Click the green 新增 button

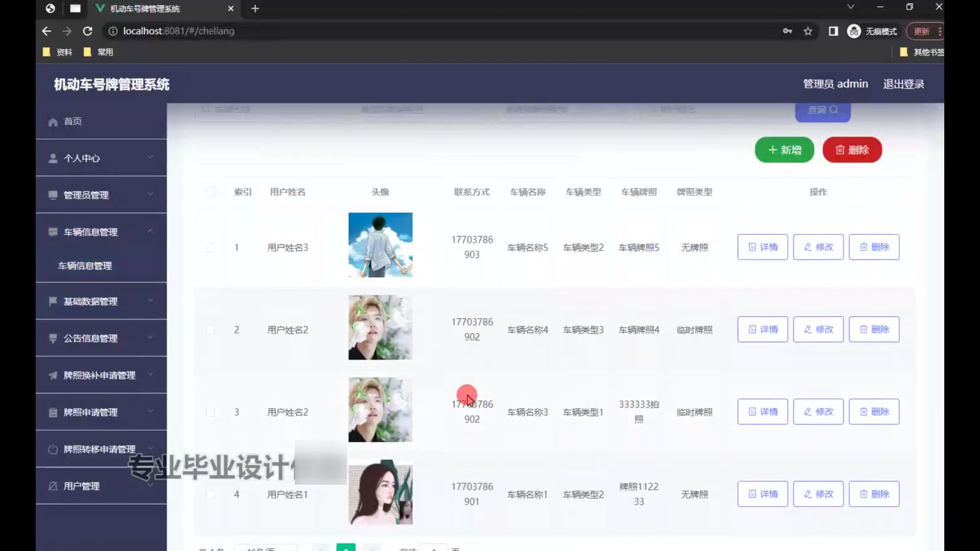784,150
